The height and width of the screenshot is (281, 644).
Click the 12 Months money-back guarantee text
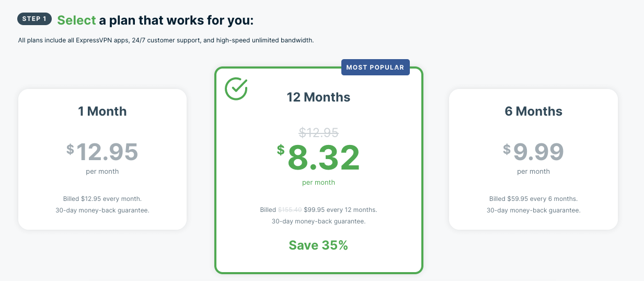(x=318, y=221)
